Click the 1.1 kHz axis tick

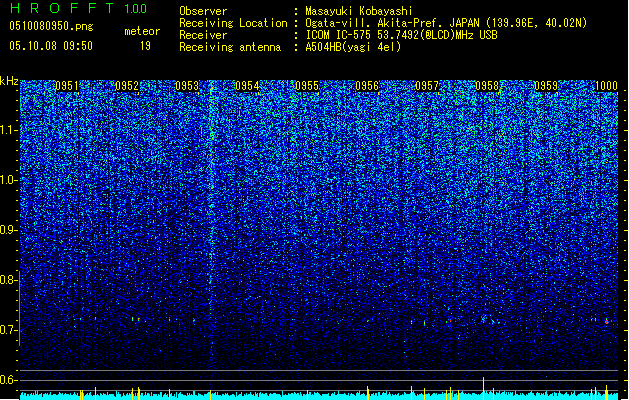(9, 130)
